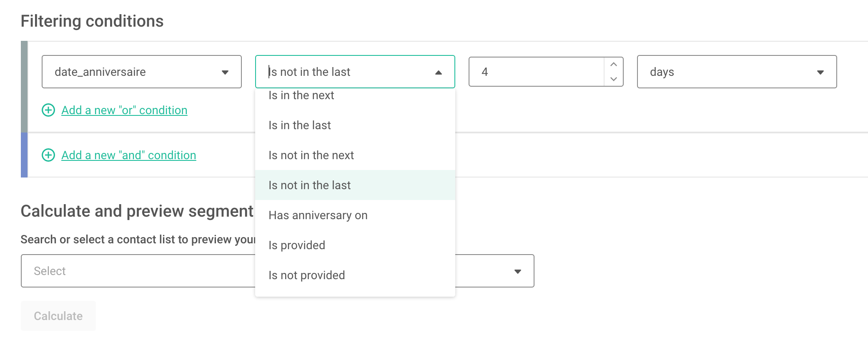The height and width of the screenshot is (340, 868).
Task: Click the plus icon beside "or" condition
Action: pos(48,110)
